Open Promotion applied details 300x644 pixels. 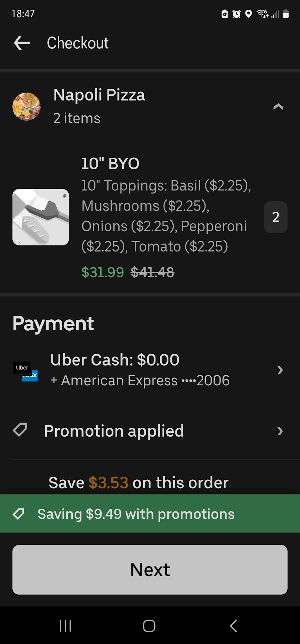(114, 431)
